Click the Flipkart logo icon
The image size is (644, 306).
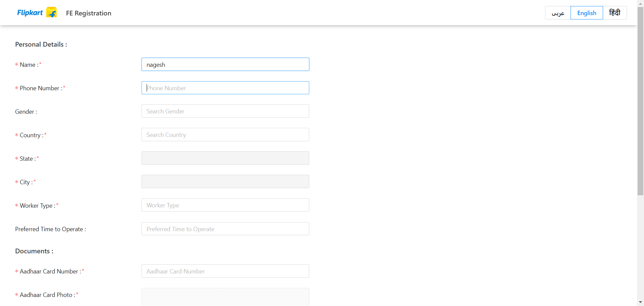51,12
